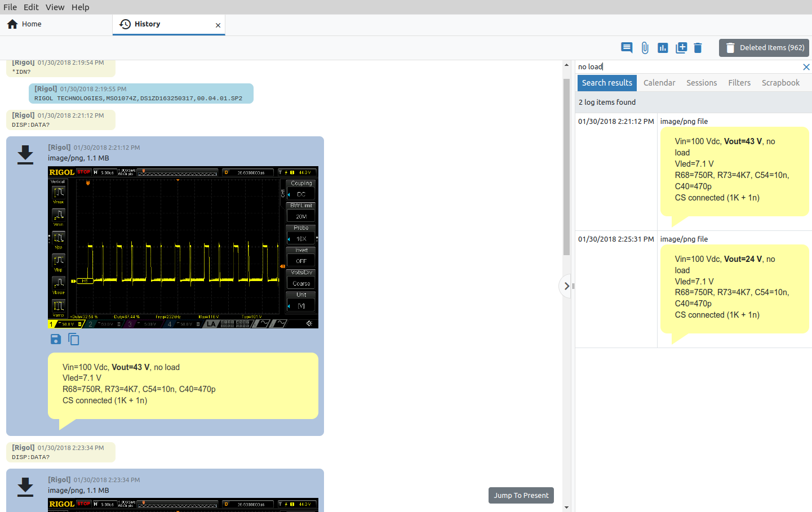
Task: Click the 'image/png, 1.1 MB' label at 2:21:12 PM
Action: click(78, 158)
